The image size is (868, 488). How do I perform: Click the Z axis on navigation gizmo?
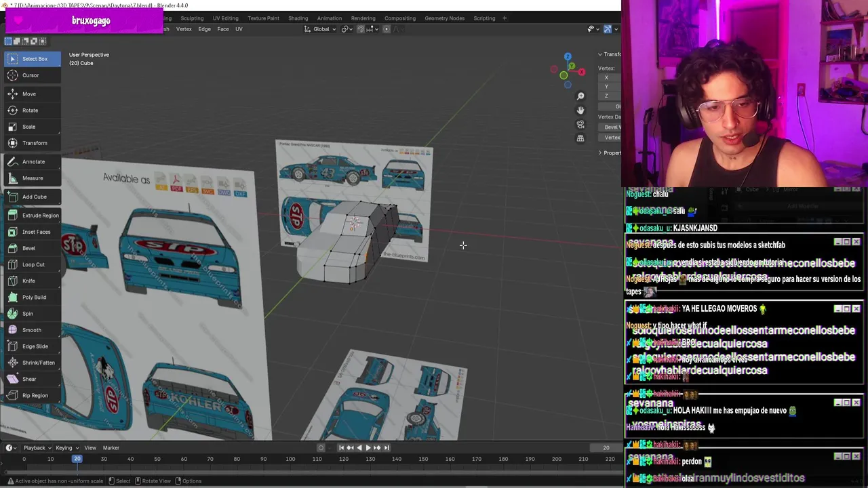[x=568, y=58]
